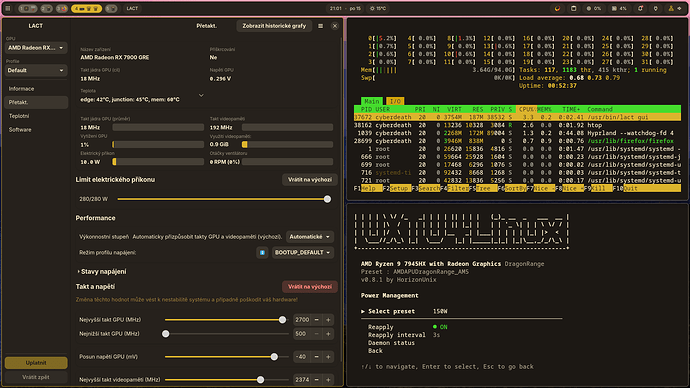Image resolution: width=690 pixels, height=388 pixels.
Task: Open the app launcher grid icon
Action: click(x=7, y=8)
